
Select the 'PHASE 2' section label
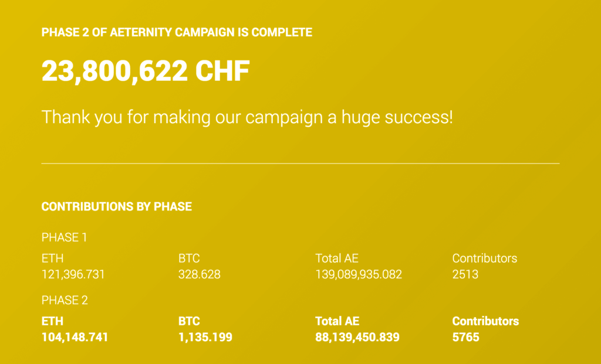tap(65, 300)
